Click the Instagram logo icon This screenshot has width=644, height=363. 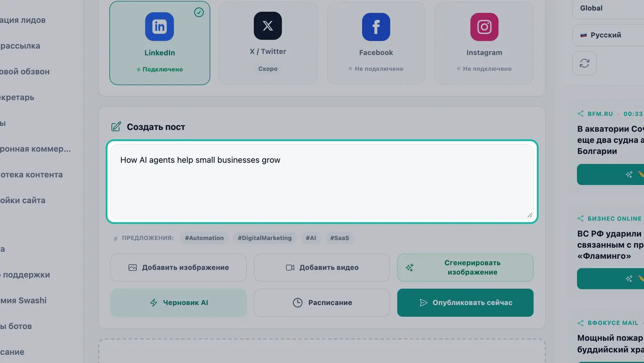click(484, 27)
